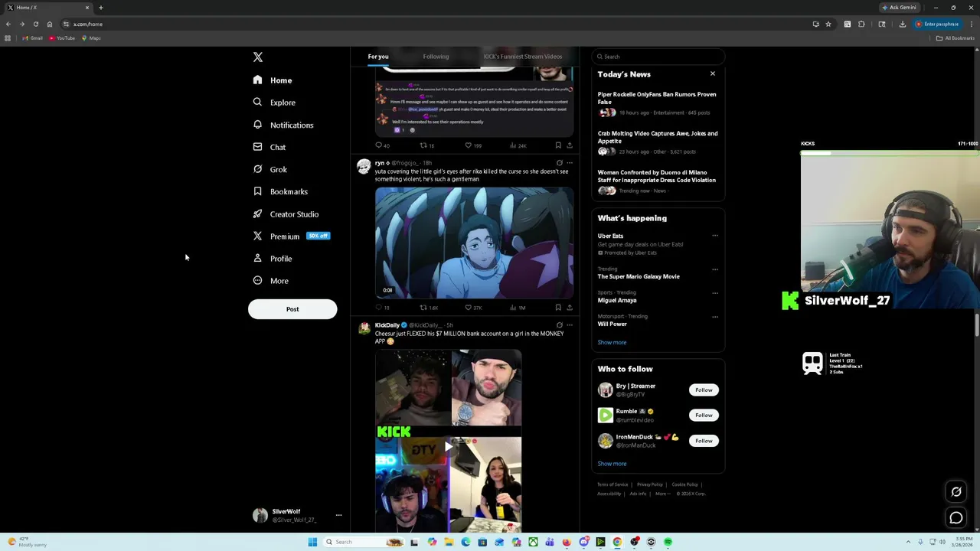Open Crab Molting Video news story
This screenshot has width=980, height=551.
click(657, 137)
